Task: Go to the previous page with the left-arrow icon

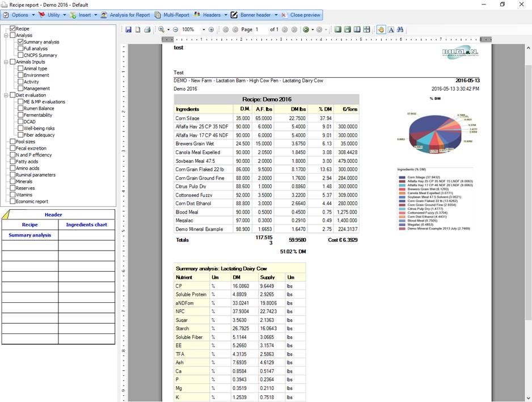Action: (x=235, y=29)
